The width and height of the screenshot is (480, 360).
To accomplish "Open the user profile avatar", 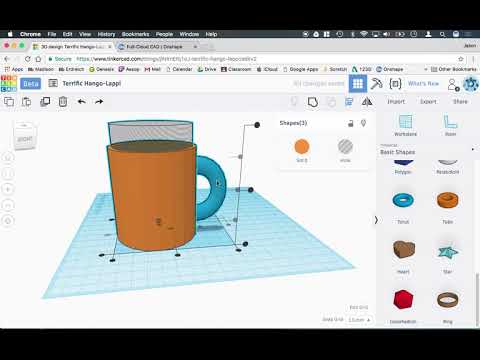I will 471,84.
